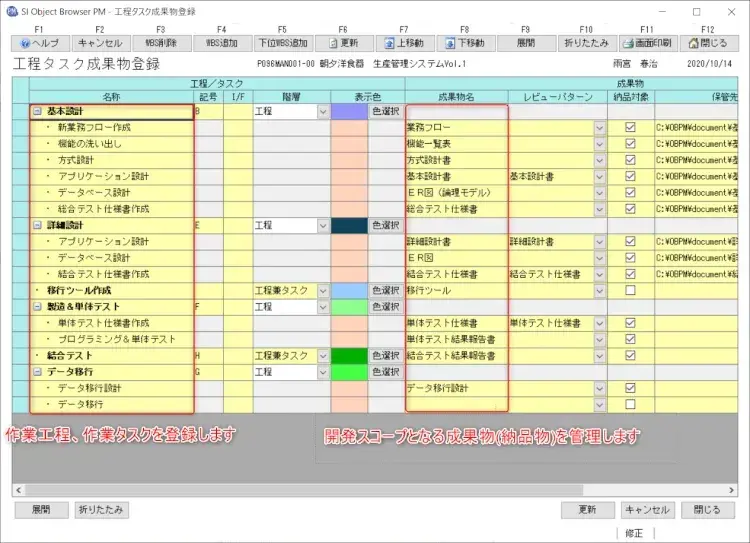Click the 上移動 move-up toolbar button
The image size is (750, 543).
click(405, 43)
